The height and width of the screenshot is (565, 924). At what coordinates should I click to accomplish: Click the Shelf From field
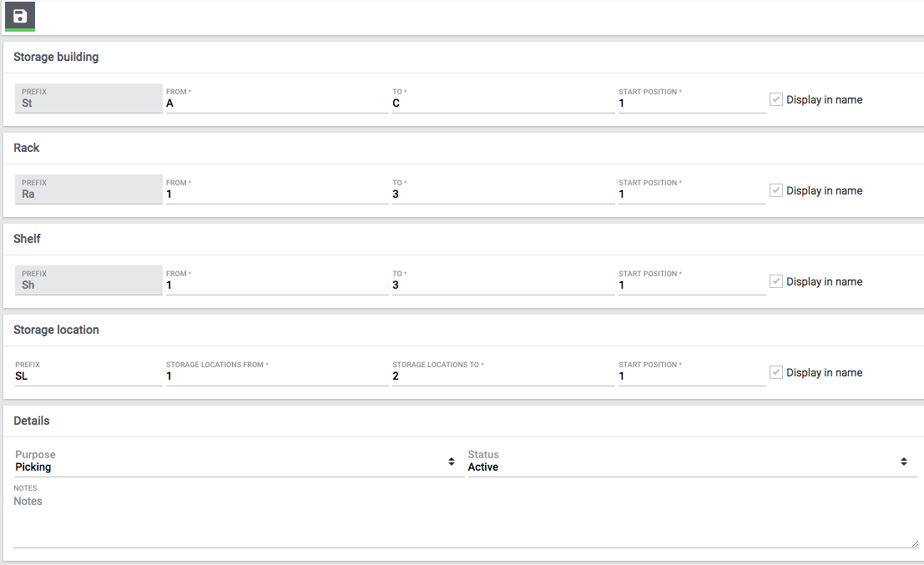point(276,285)
